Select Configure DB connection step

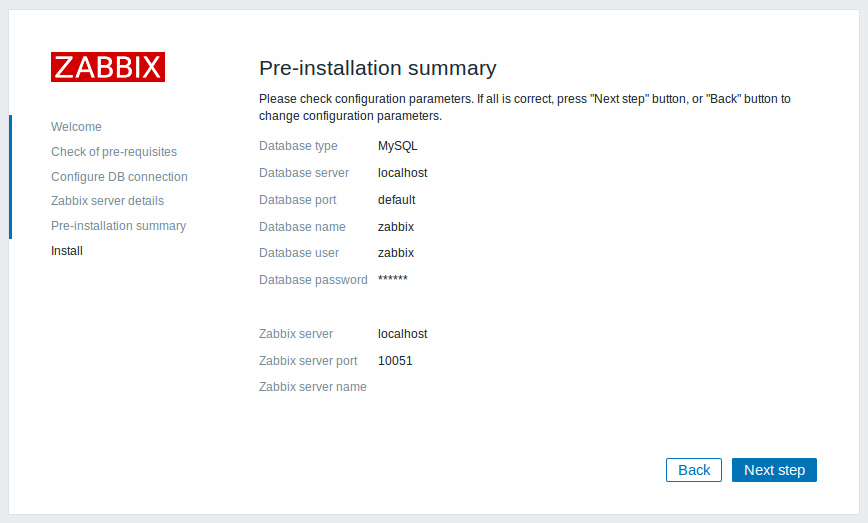click(x=119, y=177)
